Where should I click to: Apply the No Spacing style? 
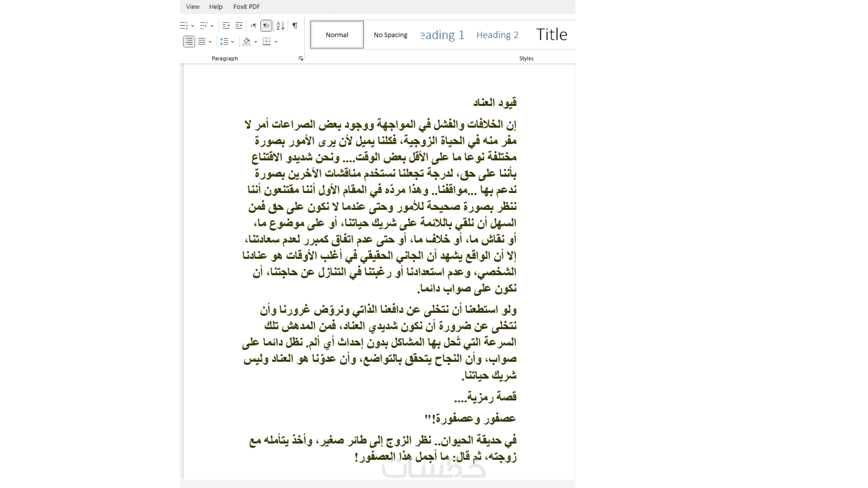pyautogui.click(x=391, y=35)
